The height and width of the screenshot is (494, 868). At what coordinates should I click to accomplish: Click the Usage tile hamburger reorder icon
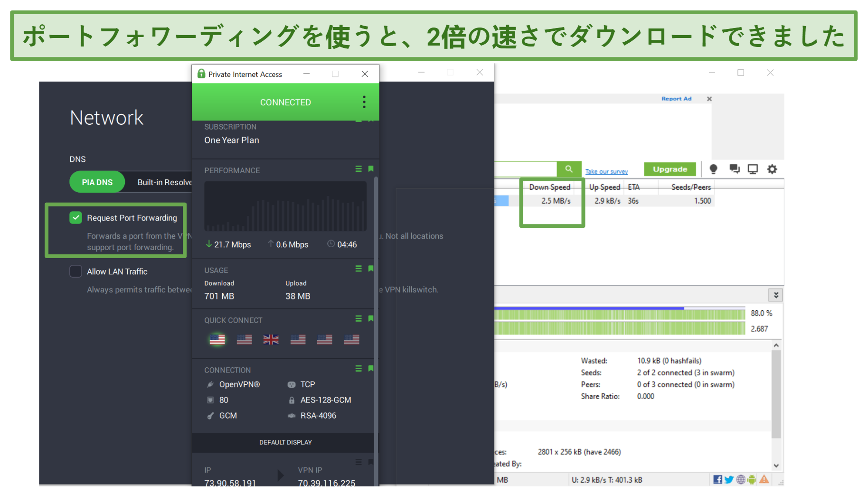(359, 269)
